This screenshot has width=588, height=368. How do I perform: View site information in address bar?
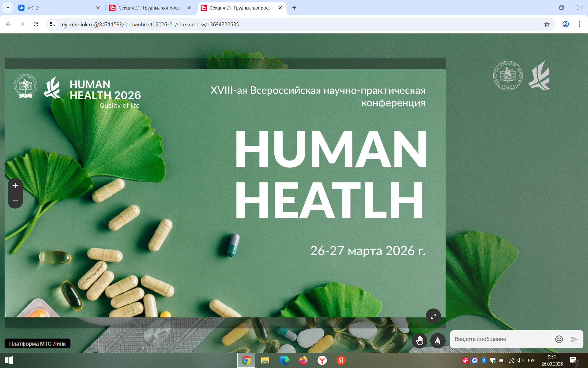coord(52,24)
